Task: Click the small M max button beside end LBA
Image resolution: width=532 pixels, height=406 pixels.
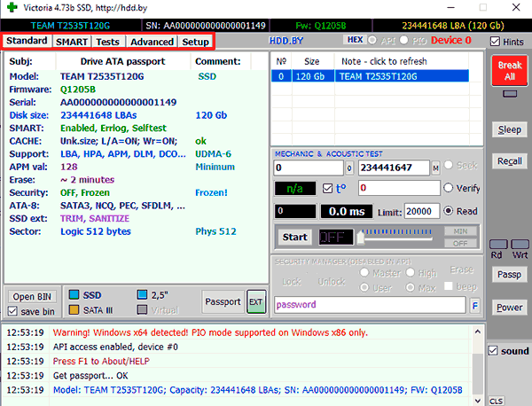Action: pos(435,168)
